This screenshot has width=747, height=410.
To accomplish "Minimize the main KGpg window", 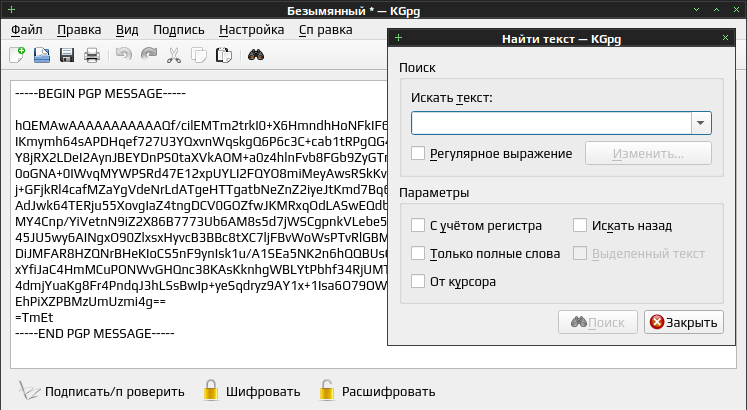I will pos(697,10).
